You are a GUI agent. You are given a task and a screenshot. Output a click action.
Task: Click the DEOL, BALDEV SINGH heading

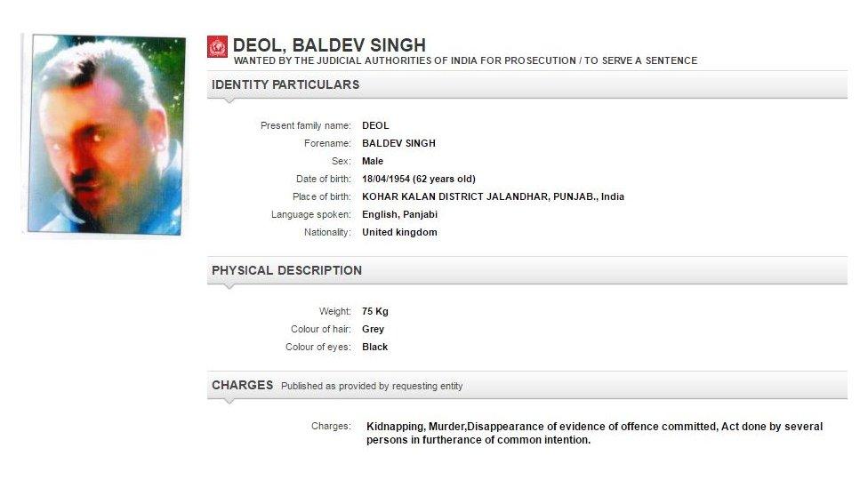click(329, 45)
